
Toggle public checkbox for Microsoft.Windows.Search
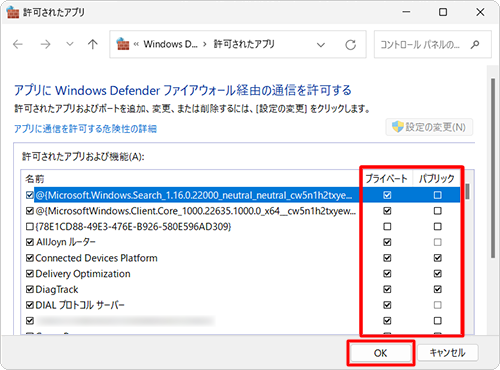click(438, 195)
